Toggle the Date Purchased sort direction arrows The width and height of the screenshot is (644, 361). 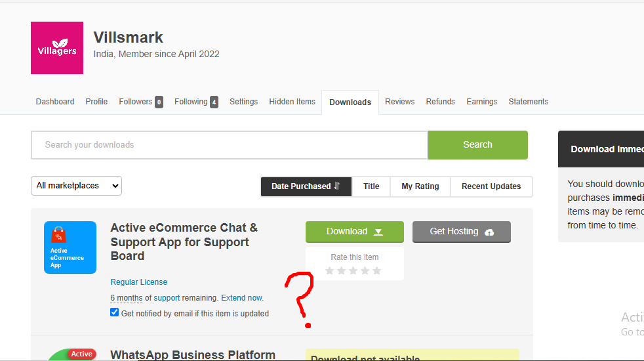point(337,186)
